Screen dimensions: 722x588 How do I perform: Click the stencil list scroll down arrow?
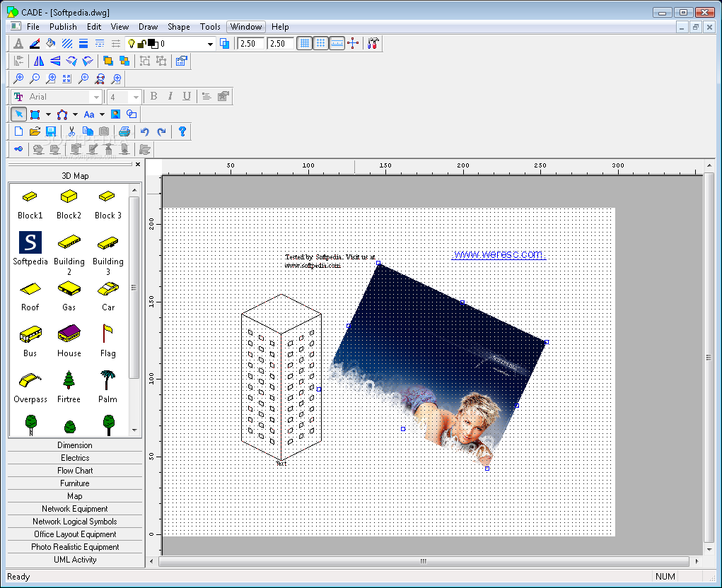point(134,430)
